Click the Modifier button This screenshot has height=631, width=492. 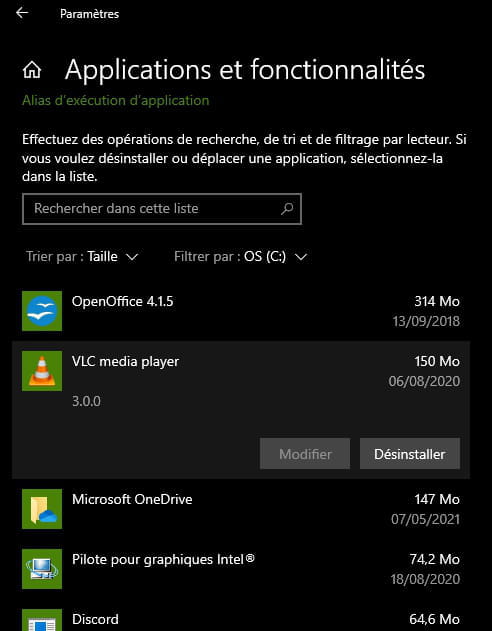[x=305, y=454]
